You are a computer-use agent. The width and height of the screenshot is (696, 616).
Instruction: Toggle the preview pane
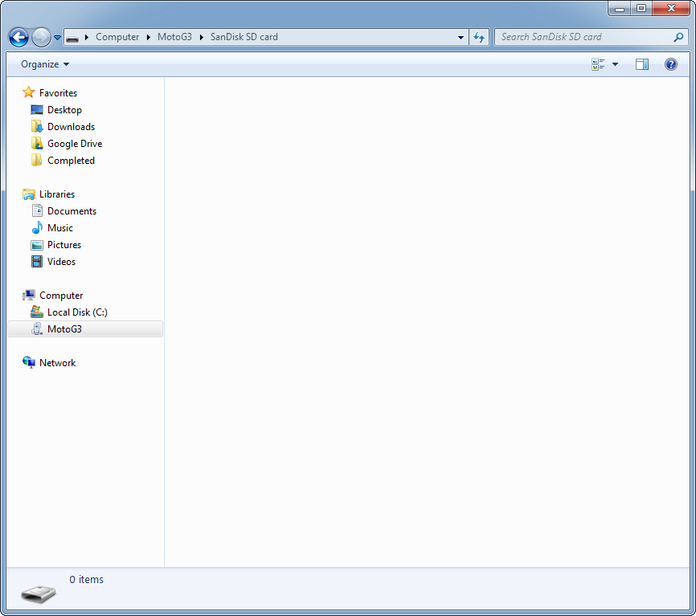point(642,64)
